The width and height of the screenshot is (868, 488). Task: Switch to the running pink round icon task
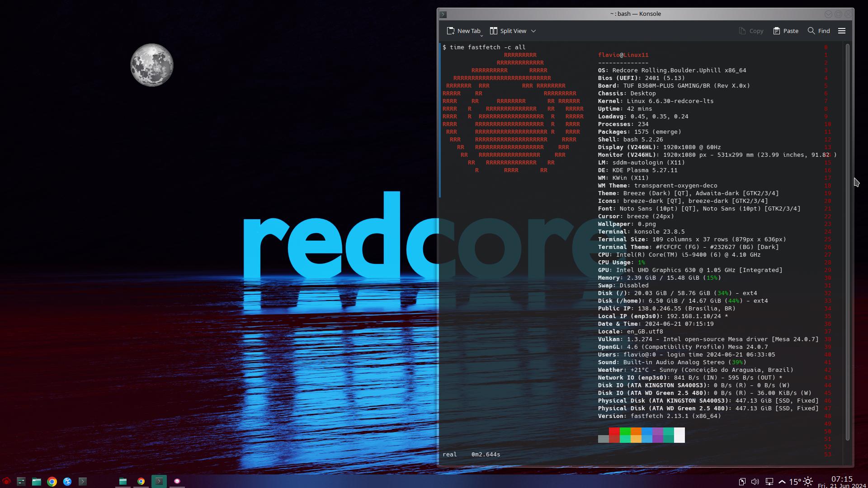(177, 481)
